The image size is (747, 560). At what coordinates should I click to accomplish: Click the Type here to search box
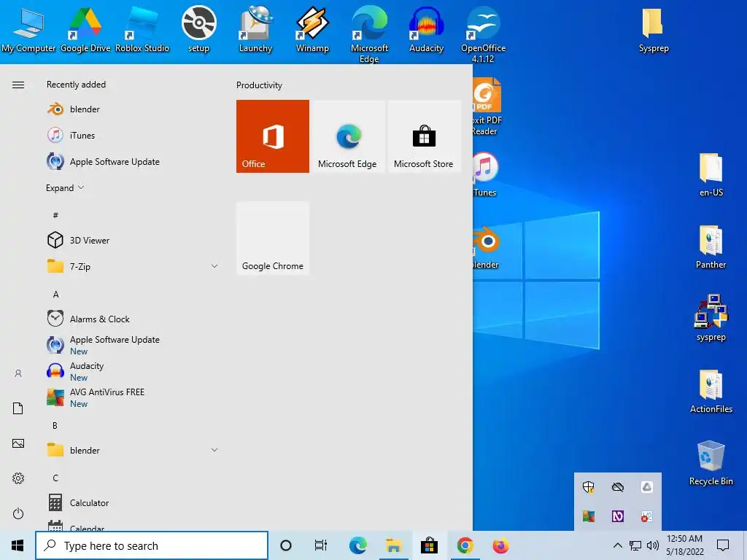coord(152,545)
